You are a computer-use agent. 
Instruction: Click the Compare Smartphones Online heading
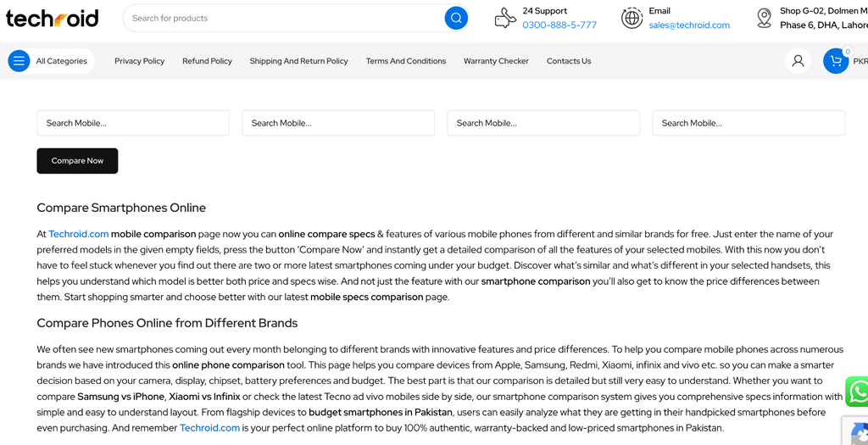point(121,209)
